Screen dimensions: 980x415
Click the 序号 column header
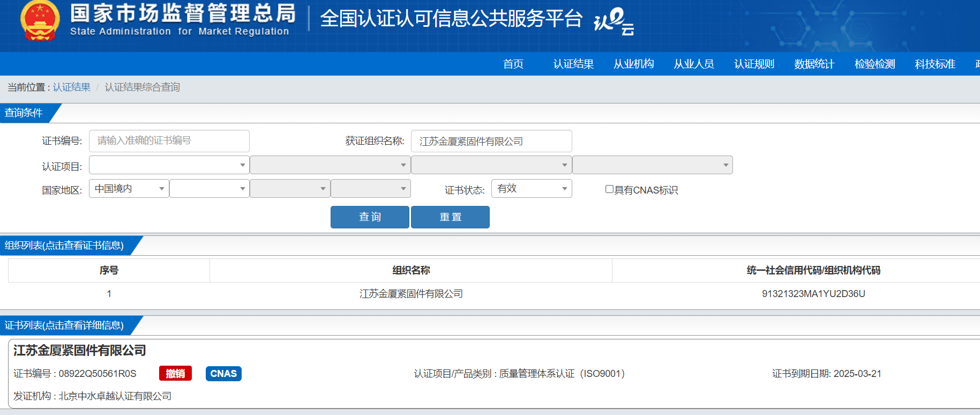coord(109,270)
